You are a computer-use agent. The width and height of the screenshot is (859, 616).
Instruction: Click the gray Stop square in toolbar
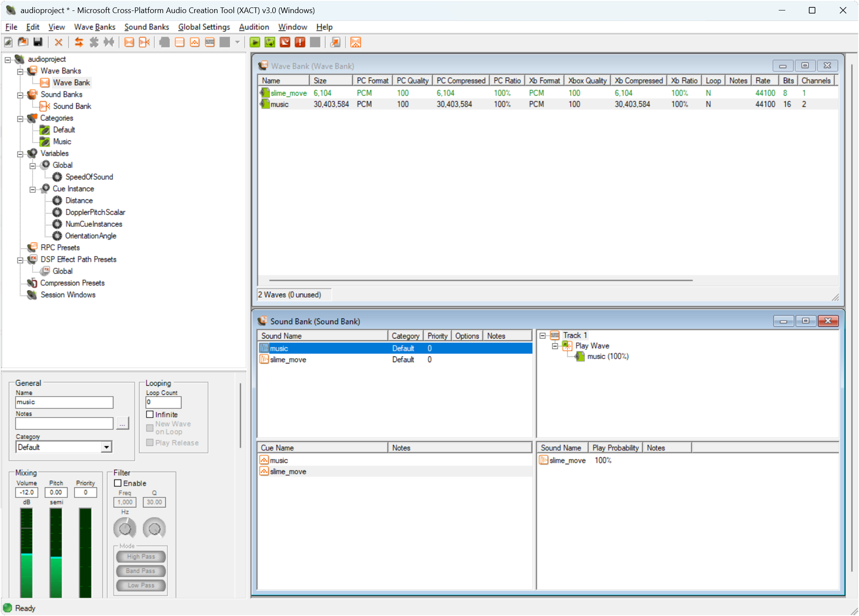click(x=315, y=42)
